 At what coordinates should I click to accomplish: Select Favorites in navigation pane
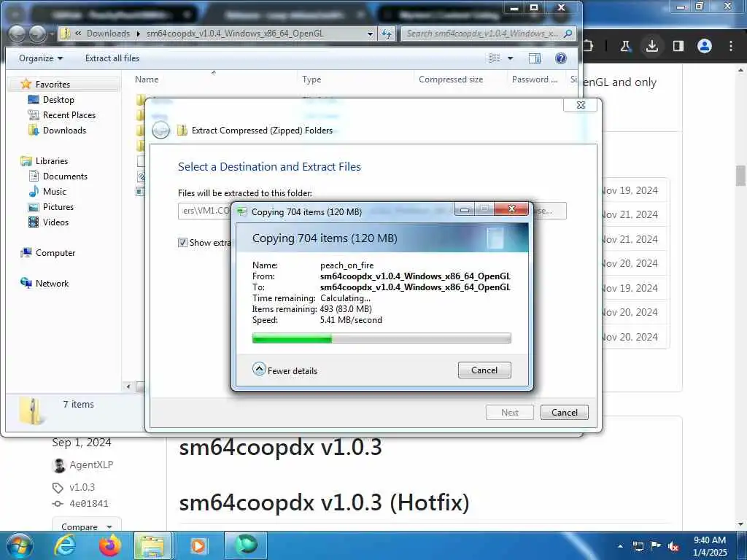pyautogui.click(x=53, y=85)
